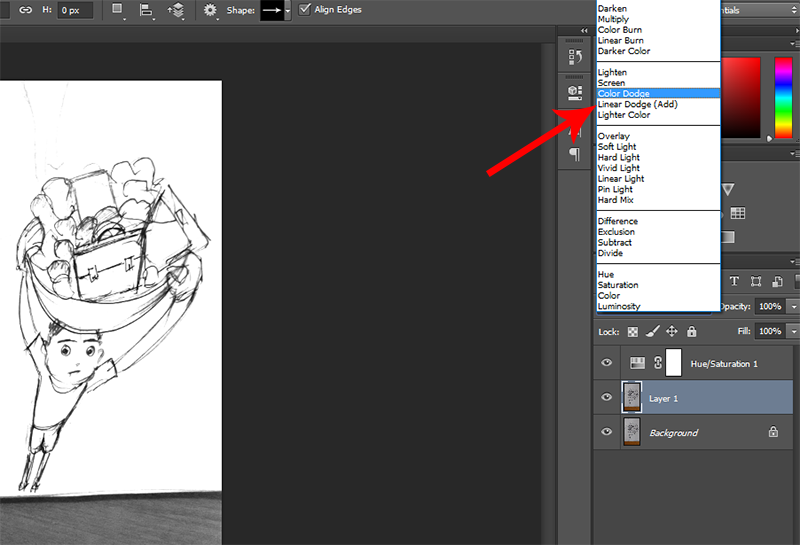Open the Properties panel icon
The image size is (800, 545).
(x=575, y=92)
